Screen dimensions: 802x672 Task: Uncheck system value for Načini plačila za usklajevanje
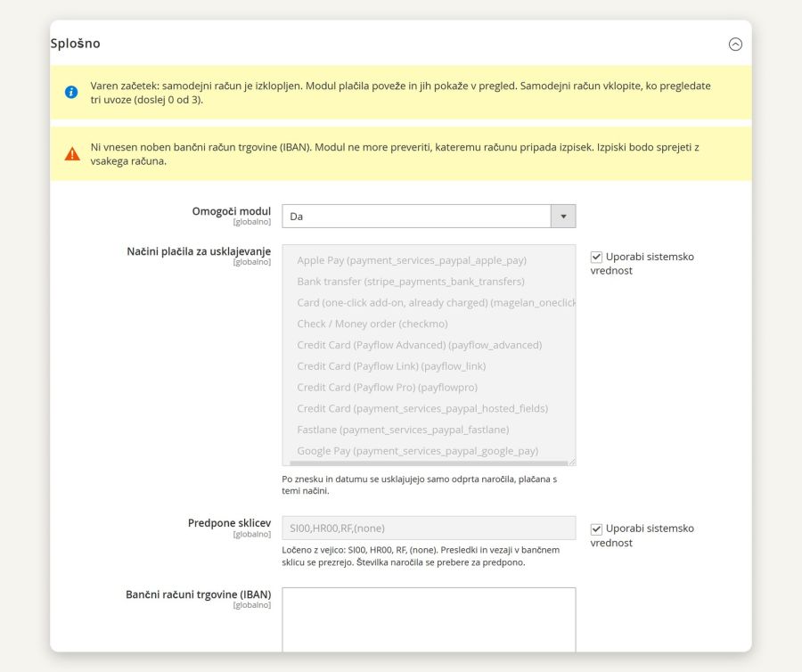click(596, 257)
